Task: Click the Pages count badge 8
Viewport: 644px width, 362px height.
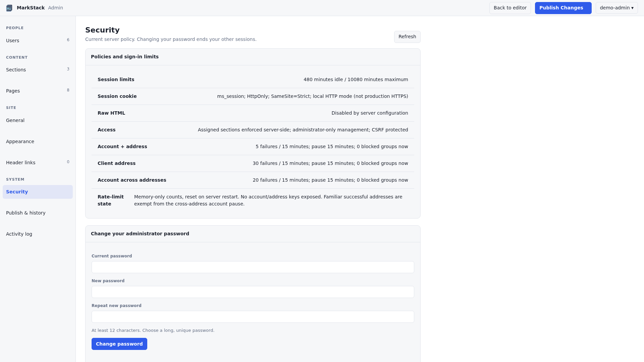Action: pyautogui.click(x=68, y=90)
